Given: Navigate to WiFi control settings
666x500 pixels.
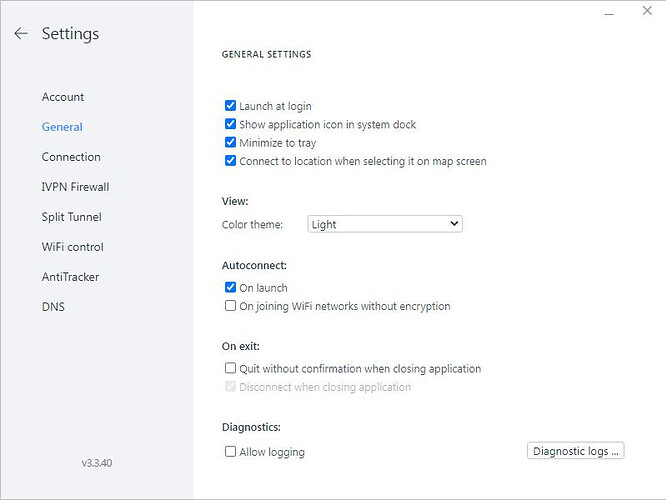Looking at the screenshot, I should coord(73,247).
